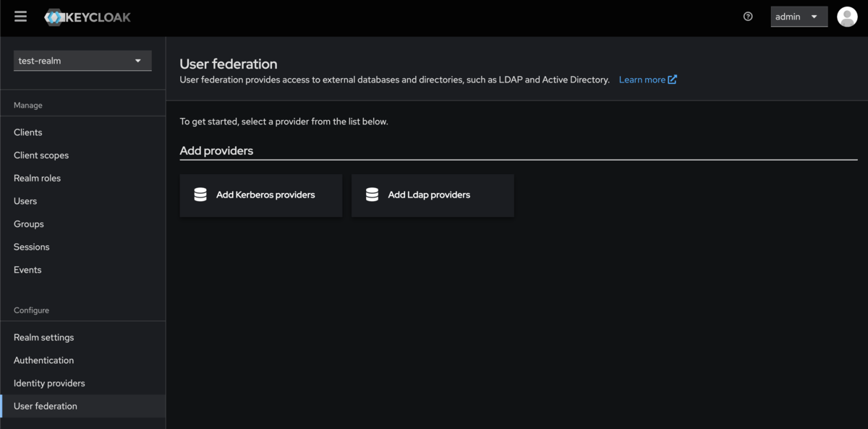The width and height of the screenshot is (868, 429).
Task: Click the user avatar icon
Action: click(x=847, y=17)
